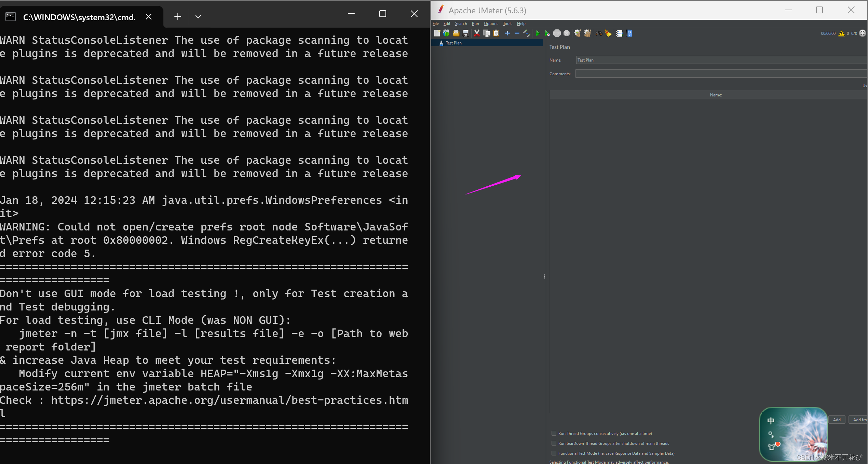Screen dimensions: 868x464
Task: Enable Run Thread Groups consecutively checkbox
Action: 554,433
